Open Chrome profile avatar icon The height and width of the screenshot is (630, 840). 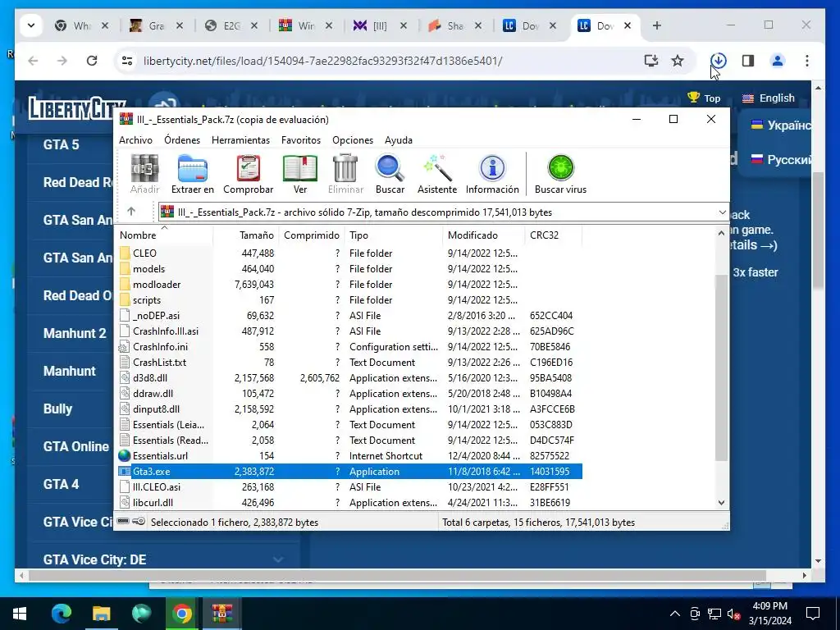[x=778, y=61]
